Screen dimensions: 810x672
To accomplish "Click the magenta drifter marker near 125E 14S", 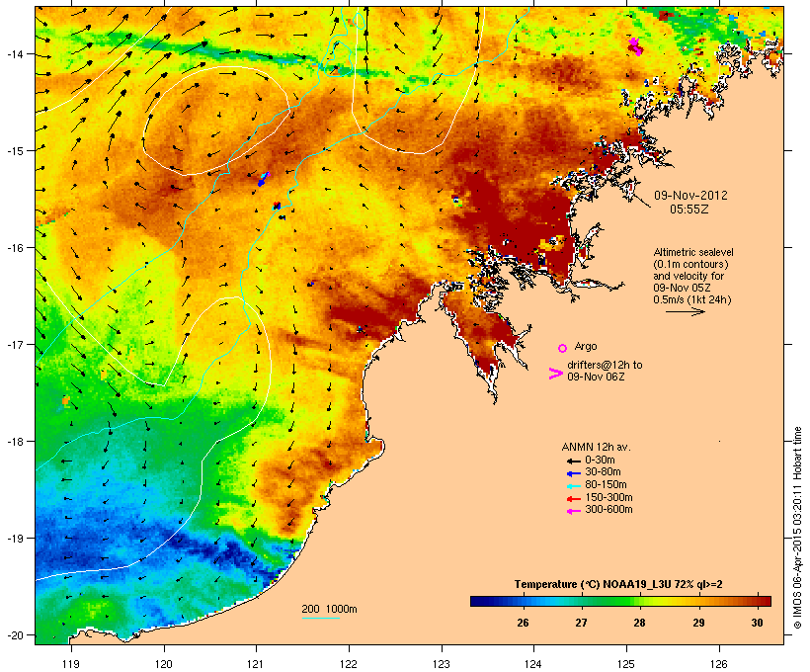I will point(635,46).
